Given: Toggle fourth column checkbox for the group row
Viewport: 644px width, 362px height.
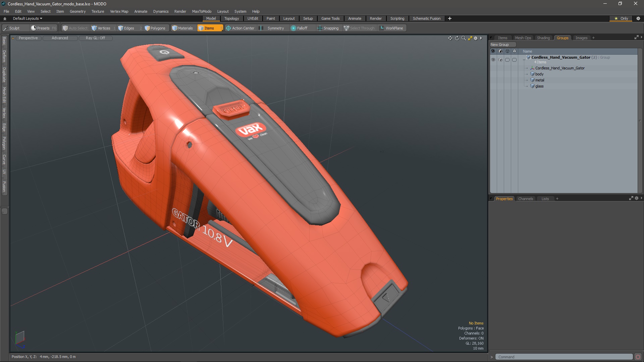Looking at the screenshot, I should (514, 60).
